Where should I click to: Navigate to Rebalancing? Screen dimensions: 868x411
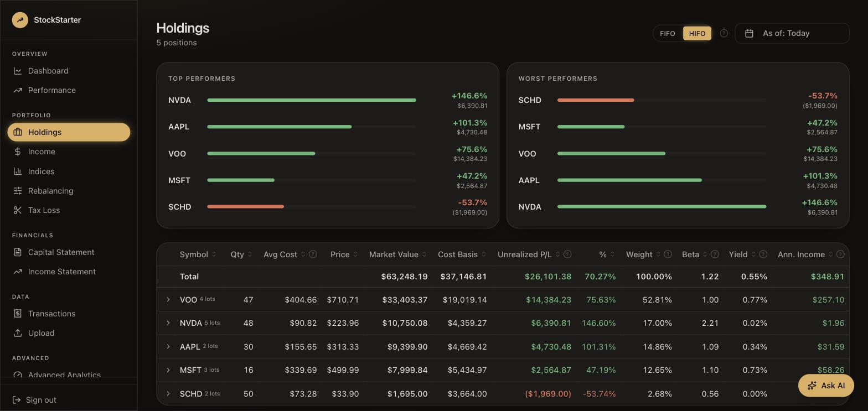click(69, 191)
